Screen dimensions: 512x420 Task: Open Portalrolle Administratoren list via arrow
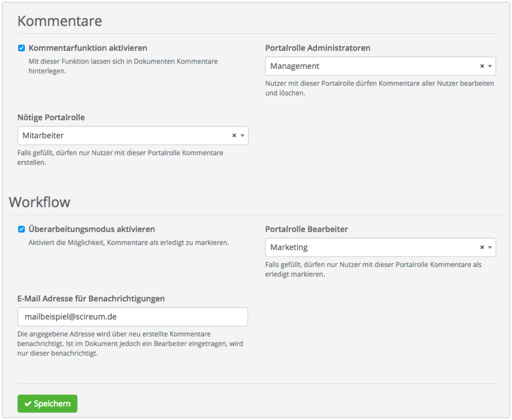(x=490, y=66)
